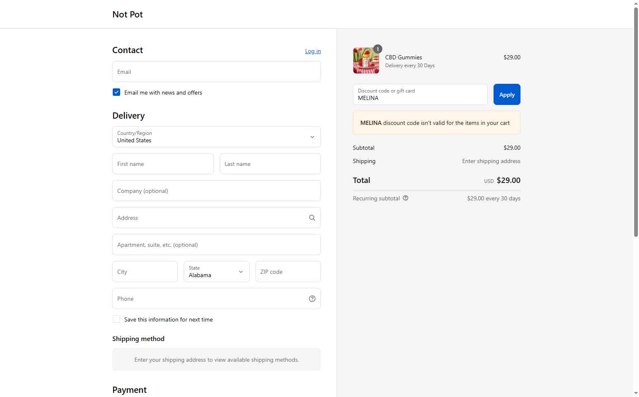Click the First name field
Screen dimensions: 639x397
click(x=163, y=164)
